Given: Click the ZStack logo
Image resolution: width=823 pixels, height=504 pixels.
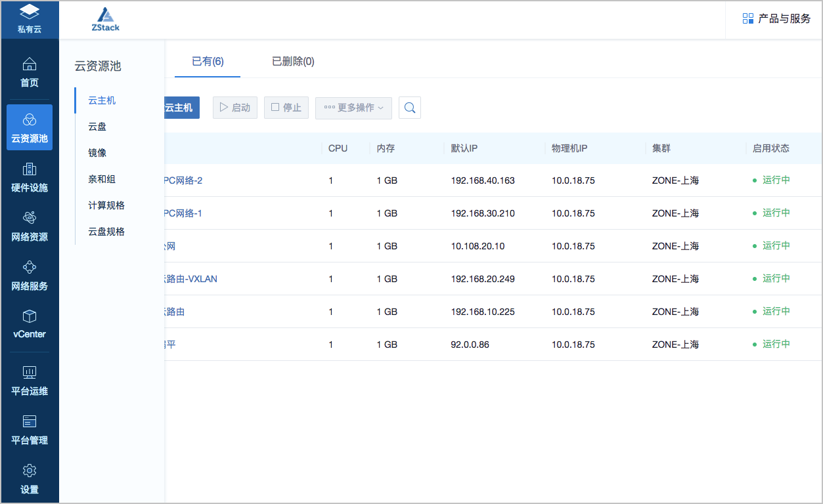Looking at the screenshot, I should coord(106,20).
